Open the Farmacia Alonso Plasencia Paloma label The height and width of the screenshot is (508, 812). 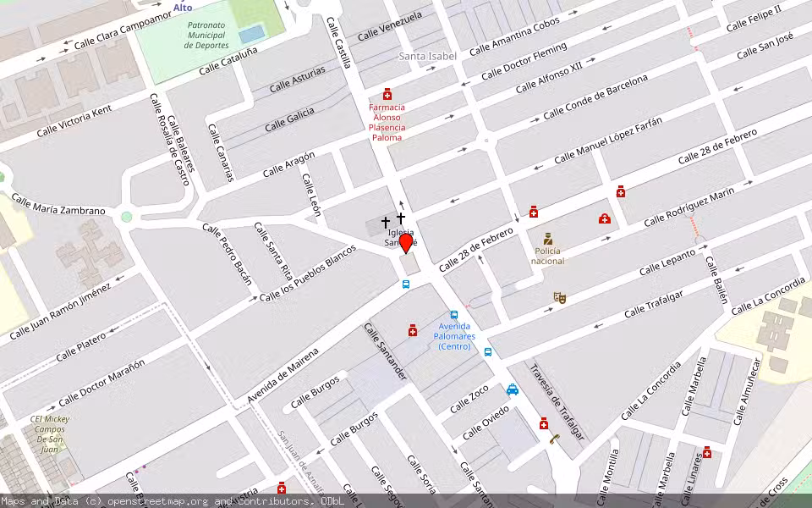pyautogui.click(x=387, y=122)
